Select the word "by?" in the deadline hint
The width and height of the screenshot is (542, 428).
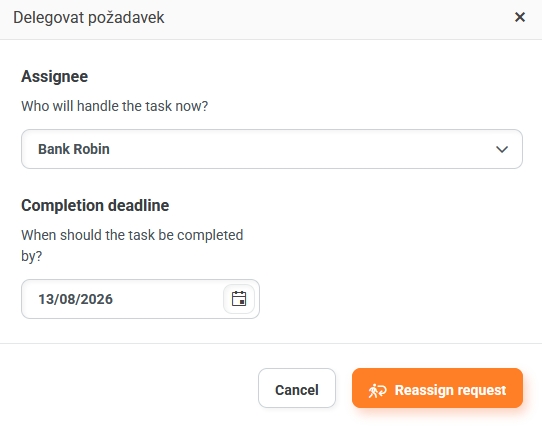[x=31, y=257]
